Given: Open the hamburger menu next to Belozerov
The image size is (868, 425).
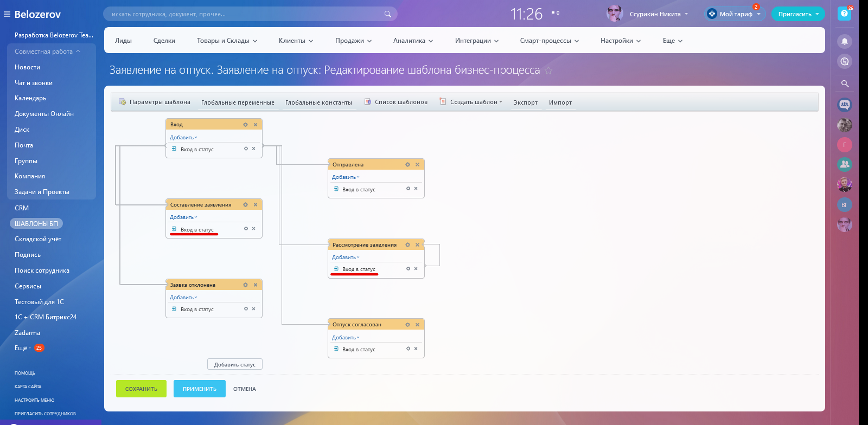Looking at the screenshot, I should pyautogui.click(x=7, y=14).
